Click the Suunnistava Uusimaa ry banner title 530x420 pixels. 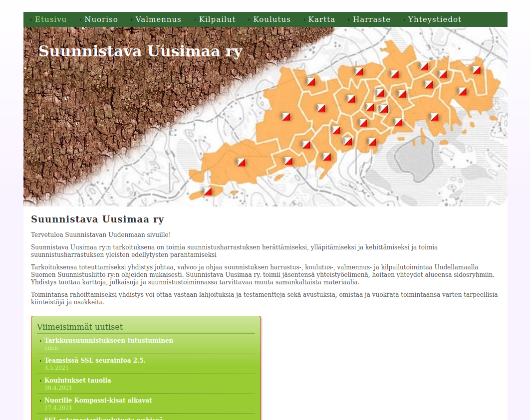(x=140, y=51)
